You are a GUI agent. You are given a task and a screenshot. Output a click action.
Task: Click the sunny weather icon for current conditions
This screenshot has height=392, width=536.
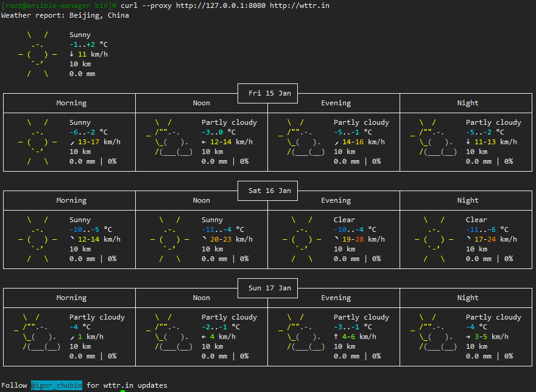tap(36, 54)
